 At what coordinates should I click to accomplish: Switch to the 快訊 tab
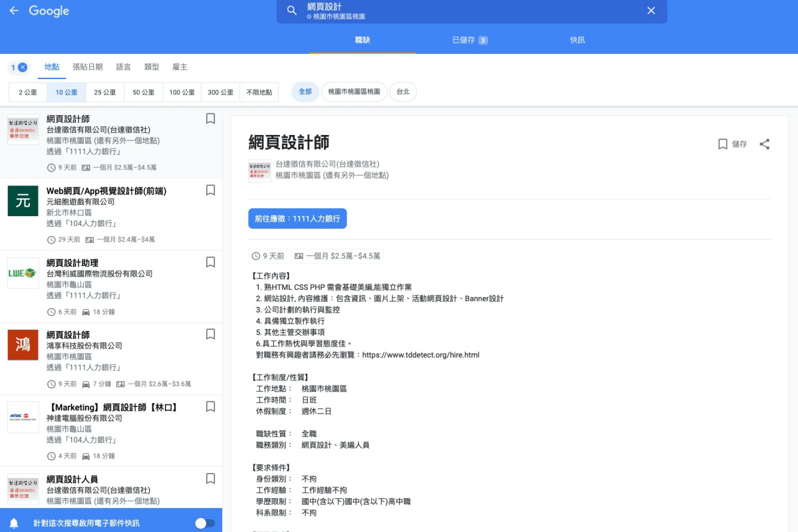577,40
